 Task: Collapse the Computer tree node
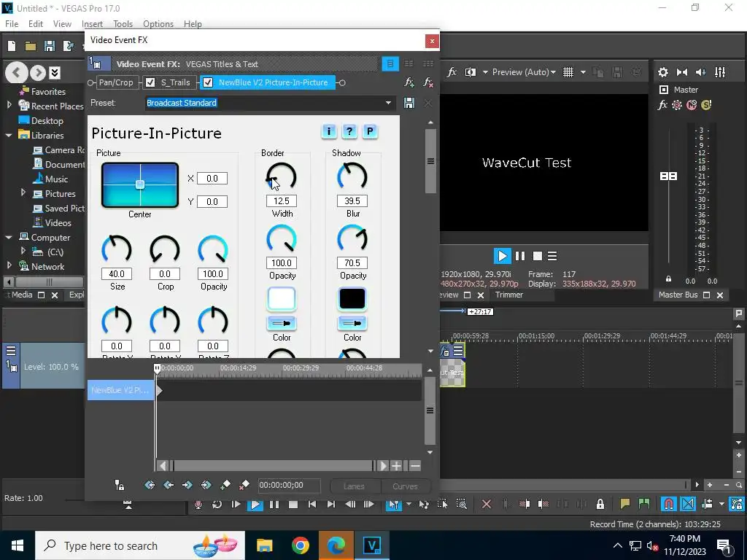click(9, 237)
